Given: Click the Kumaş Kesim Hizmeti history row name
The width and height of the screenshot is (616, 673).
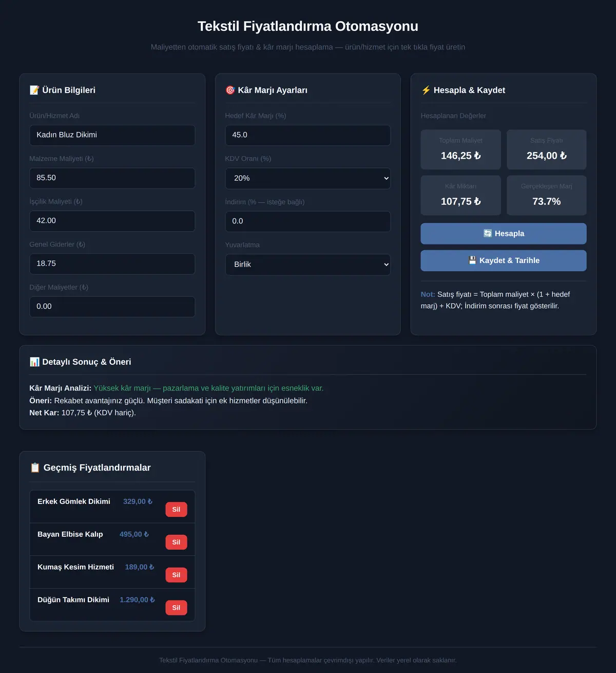Looking at the screenshot, I should coord(76,567).
